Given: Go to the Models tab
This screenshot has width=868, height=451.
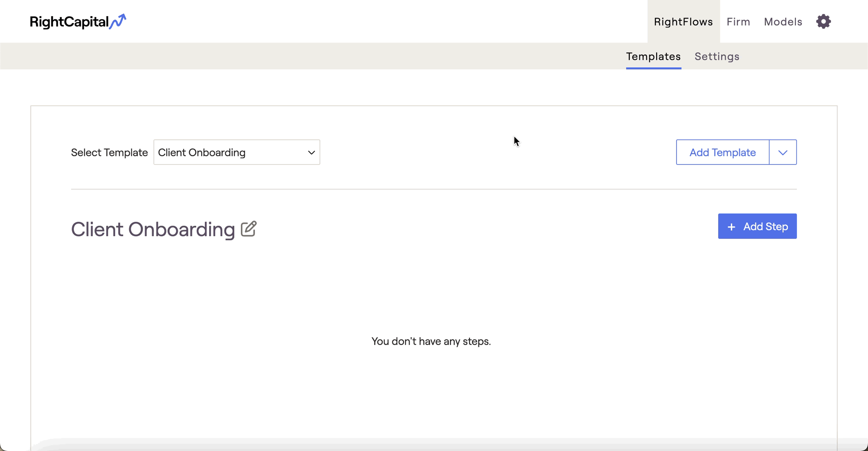Looking at the screenshot, I should 783,22.
